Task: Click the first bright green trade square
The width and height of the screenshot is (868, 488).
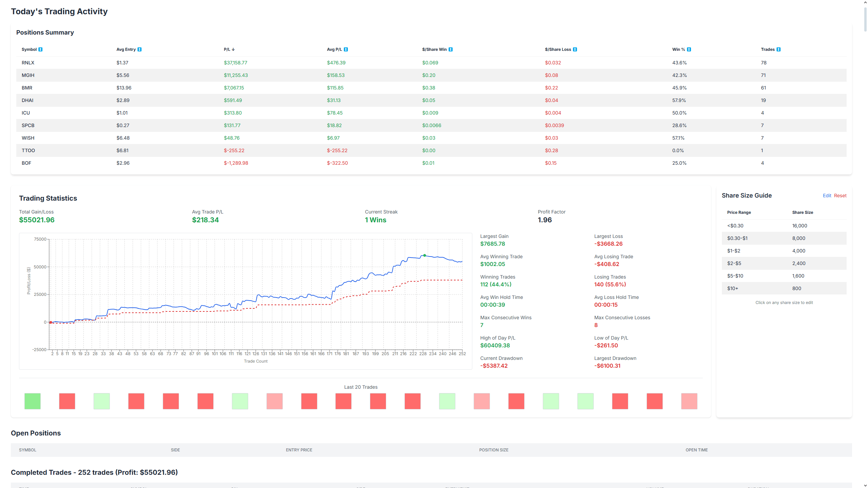Action: [x=33, y=401]
